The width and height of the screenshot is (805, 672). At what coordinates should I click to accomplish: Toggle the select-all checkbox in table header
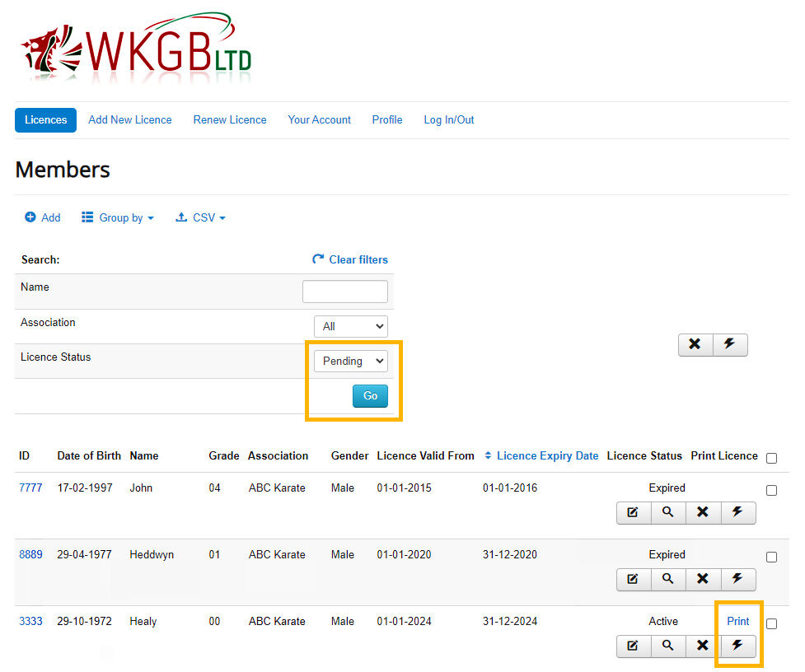771,458
